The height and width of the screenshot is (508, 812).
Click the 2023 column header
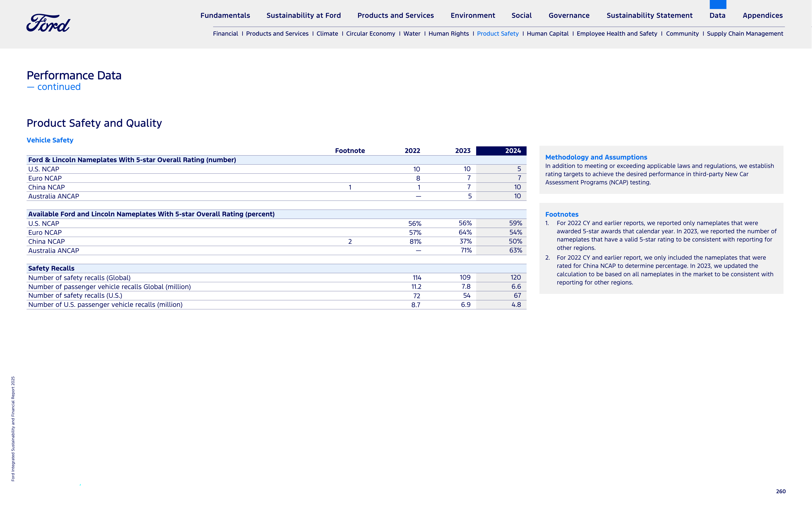(463, 151)
